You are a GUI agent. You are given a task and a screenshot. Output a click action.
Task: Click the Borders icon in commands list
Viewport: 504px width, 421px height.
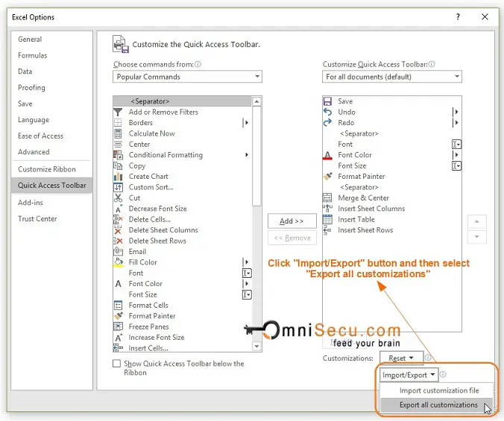pos(118,123)
